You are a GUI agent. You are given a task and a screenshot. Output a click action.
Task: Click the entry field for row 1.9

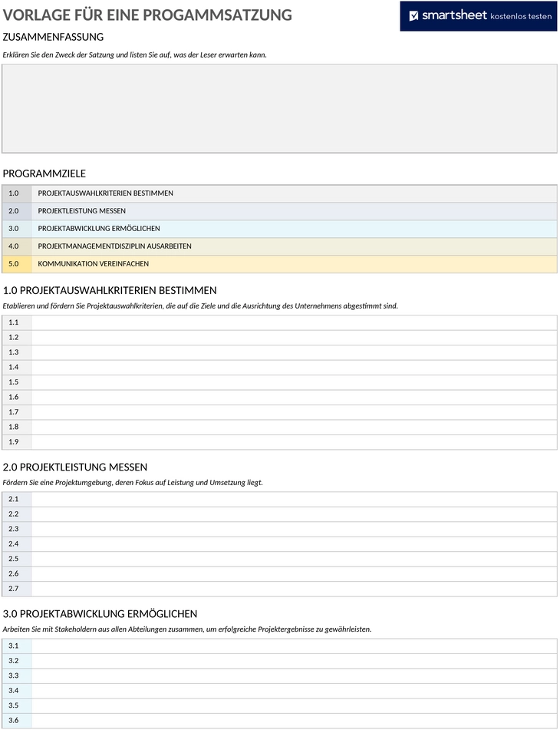(295, 442)
